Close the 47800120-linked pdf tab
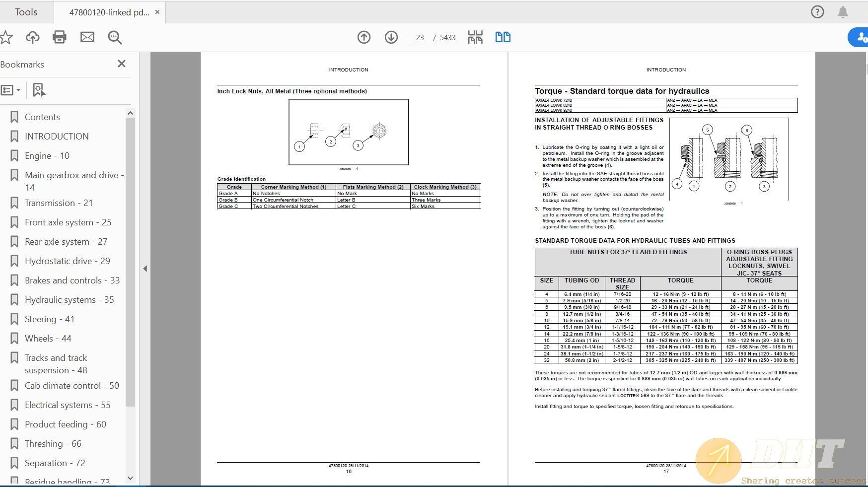 [157, 12]
